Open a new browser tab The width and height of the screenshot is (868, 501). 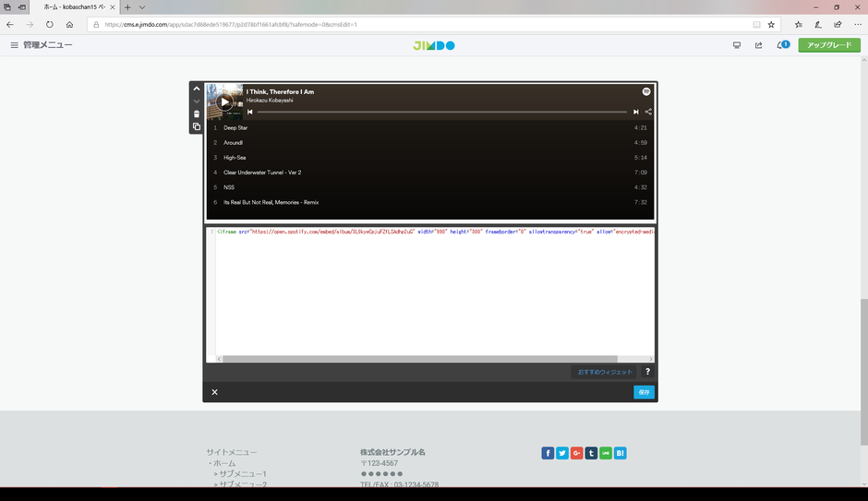[127, 7]
